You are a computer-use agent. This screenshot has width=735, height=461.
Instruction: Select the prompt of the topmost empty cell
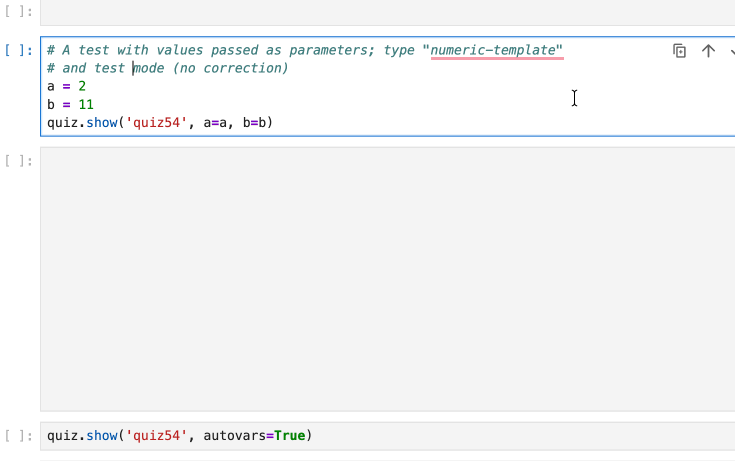pos(20,12)
